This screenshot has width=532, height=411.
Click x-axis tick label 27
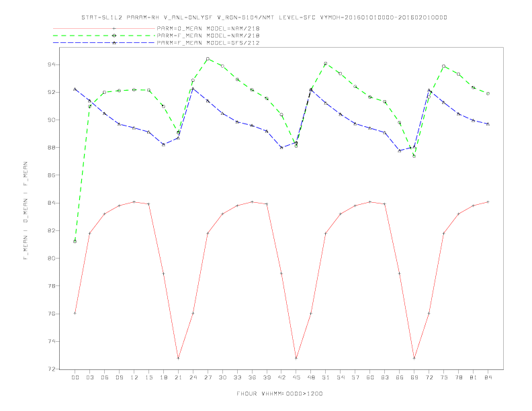(208, 377)
